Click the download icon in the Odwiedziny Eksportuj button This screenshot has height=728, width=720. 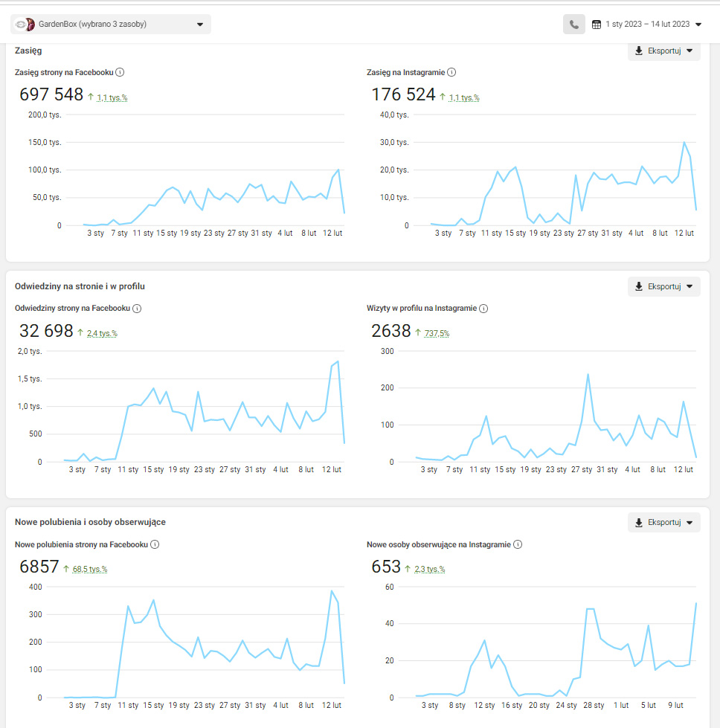click(x=639, y=286)
